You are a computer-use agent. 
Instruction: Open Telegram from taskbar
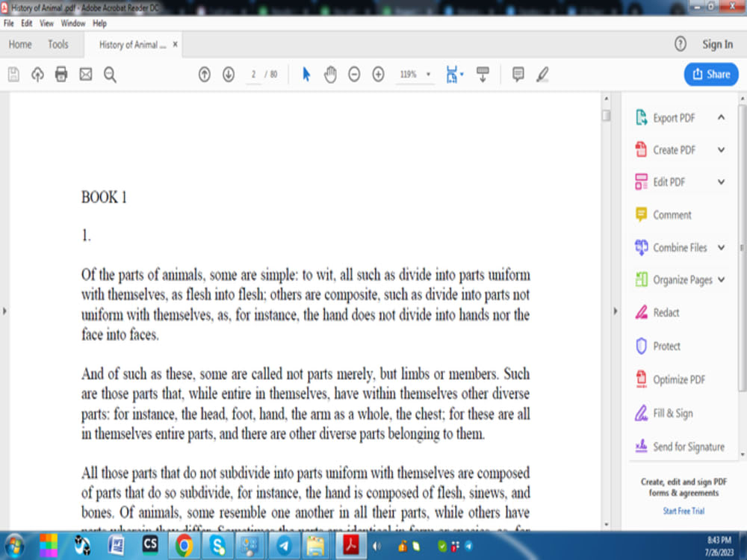(284, 546)
